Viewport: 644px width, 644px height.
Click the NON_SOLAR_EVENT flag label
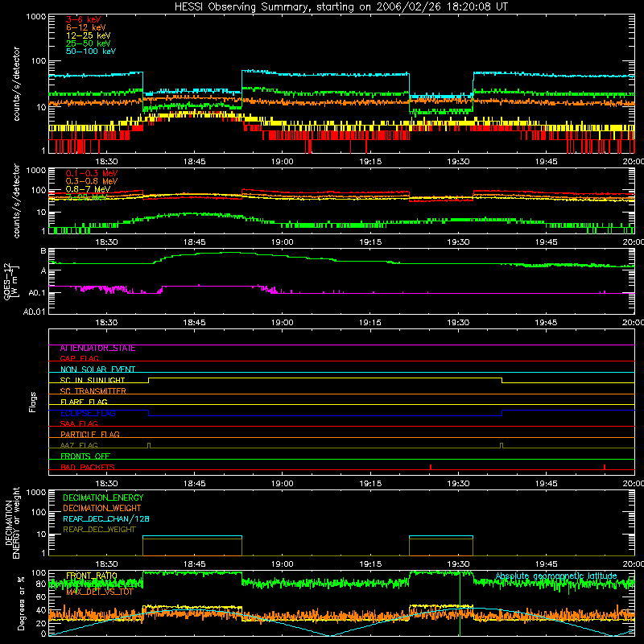(97, 369)
